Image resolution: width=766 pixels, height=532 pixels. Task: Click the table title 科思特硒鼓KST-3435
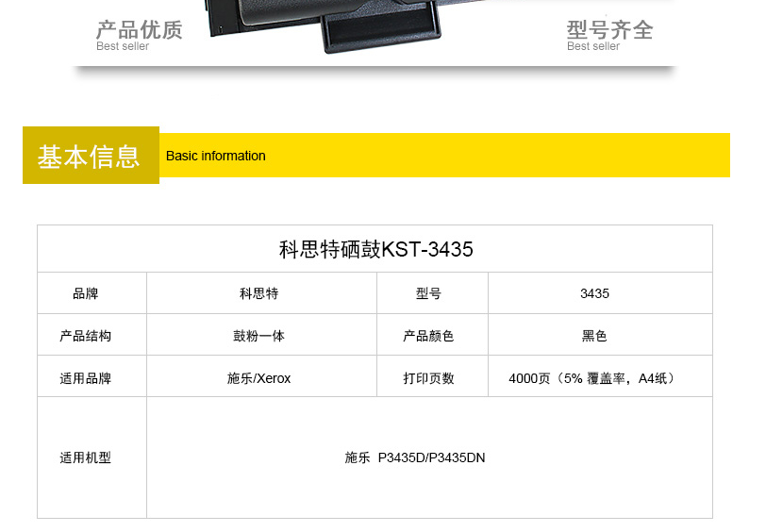pos(375,249)
